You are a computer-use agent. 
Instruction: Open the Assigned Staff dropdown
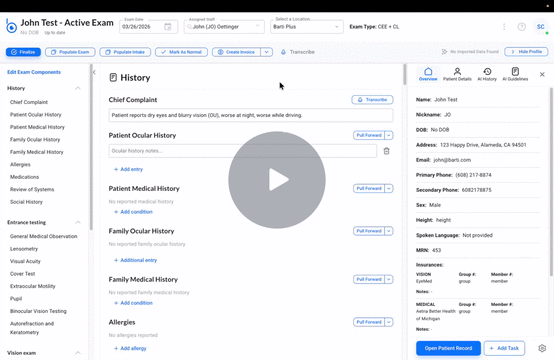[x=224, y=26]
